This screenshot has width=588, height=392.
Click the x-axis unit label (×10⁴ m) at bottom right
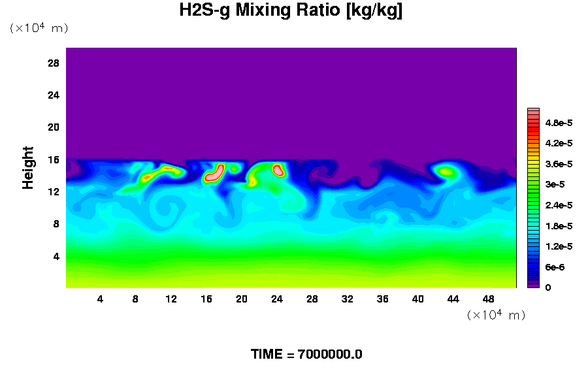coord(496,315)
